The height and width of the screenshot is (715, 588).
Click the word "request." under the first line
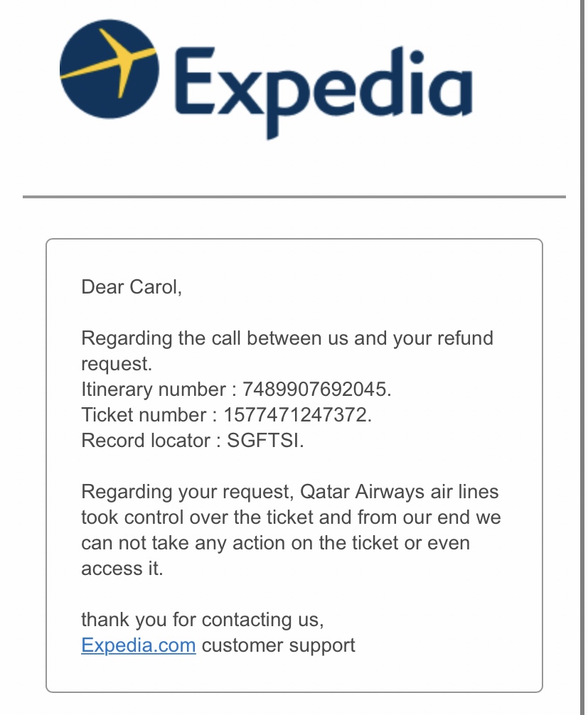pyautogui.click(x=117, y=364)
